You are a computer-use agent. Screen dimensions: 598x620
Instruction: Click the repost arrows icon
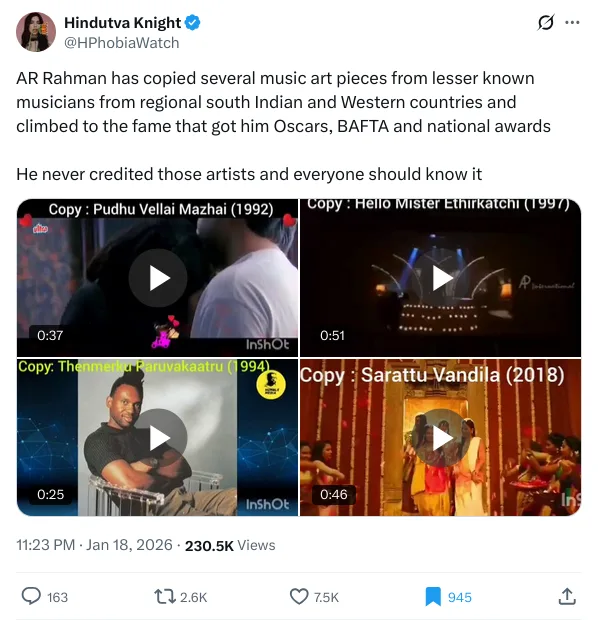click(x=165, y=596)
